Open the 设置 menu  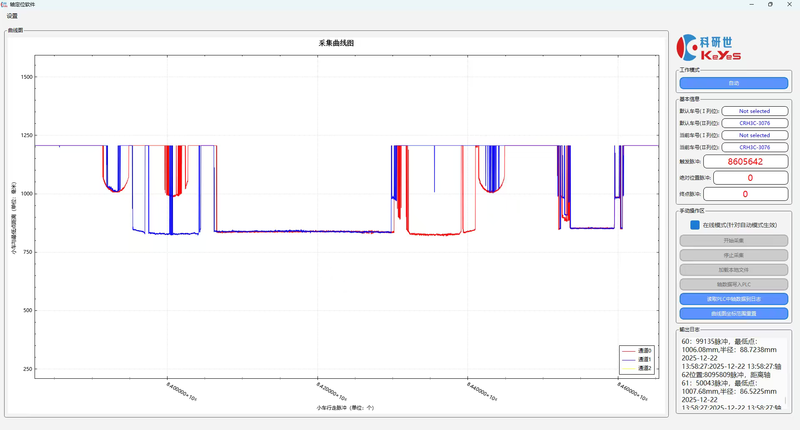[x=12, y=16]
